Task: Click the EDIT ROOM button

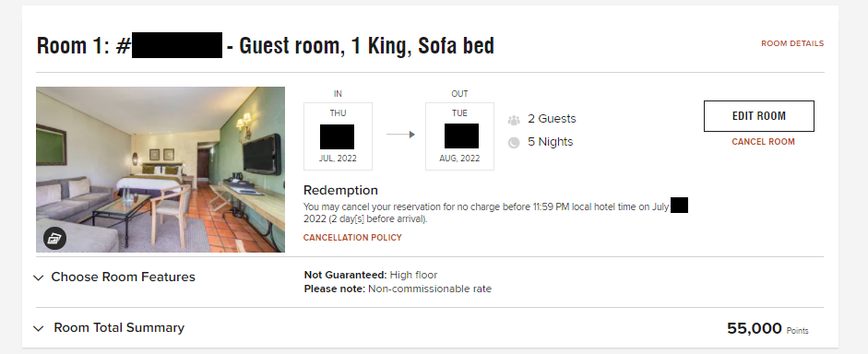Action: coord(759,116)
